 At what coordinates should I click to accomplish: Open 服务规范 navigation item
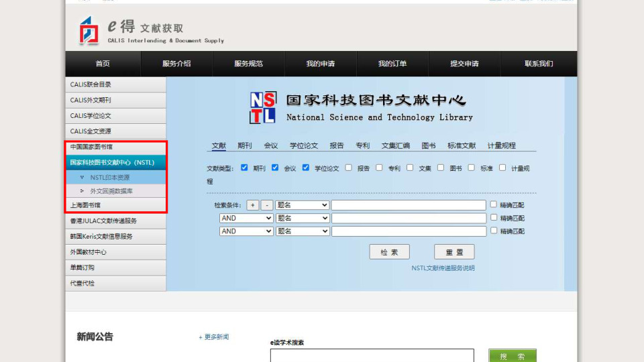[248, 64]
